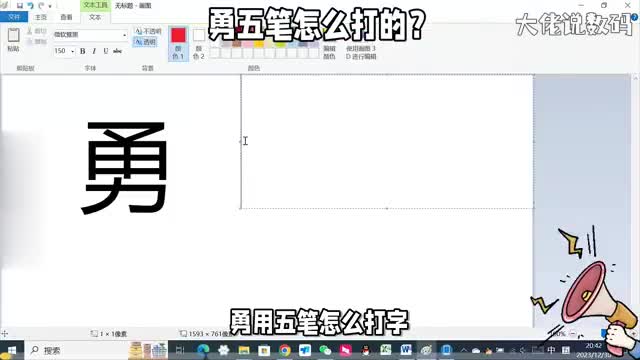
Task: Expand the font size dropdown arrow
Action: pyautogui.click(x=73, y=51)
